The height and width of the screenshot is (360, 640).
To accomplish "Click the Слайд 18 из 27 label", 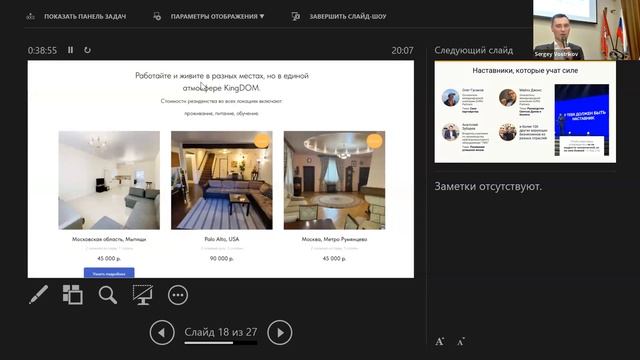I will 221,332.
